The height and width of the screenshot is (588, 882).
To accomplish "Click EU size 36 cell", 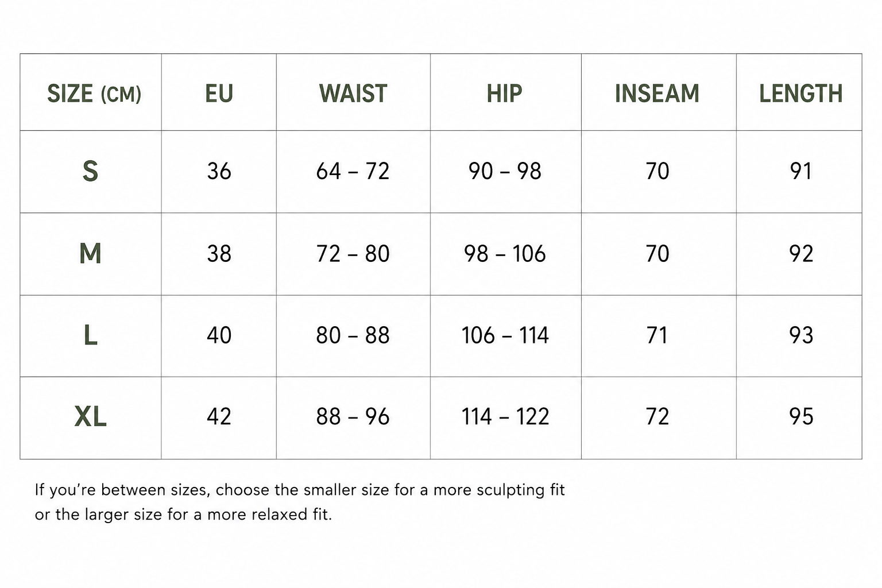I will [x=219, y=171].
